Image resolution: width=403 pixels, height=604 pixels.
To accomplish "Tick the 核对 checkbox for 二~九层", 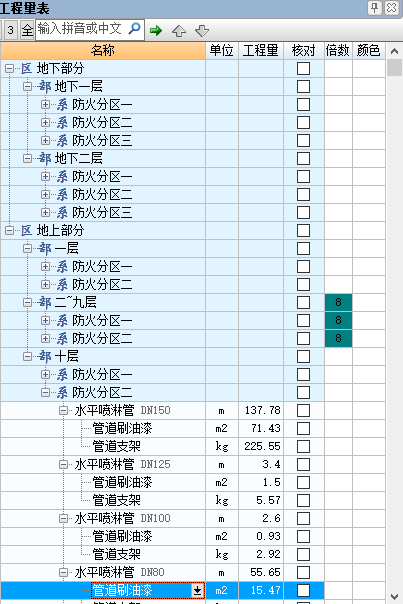I will point(304,302).
